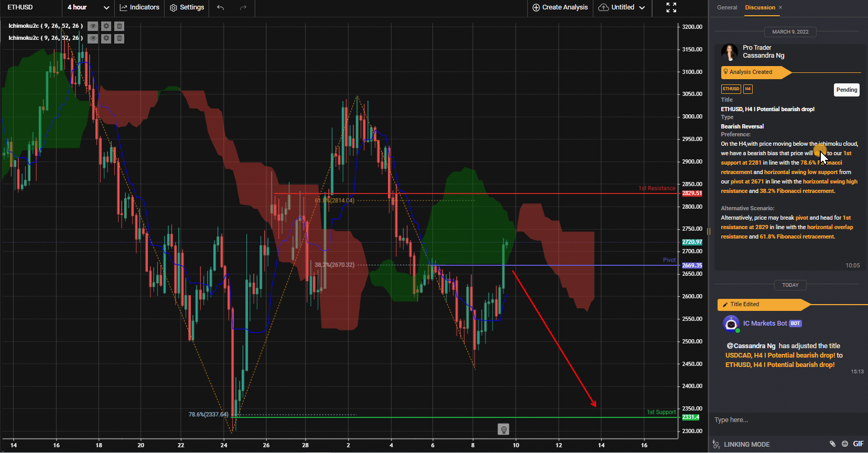Click the current price label 2720.97
The height and width of the screenshot is (453, 868).
click(x=691, y=242)
